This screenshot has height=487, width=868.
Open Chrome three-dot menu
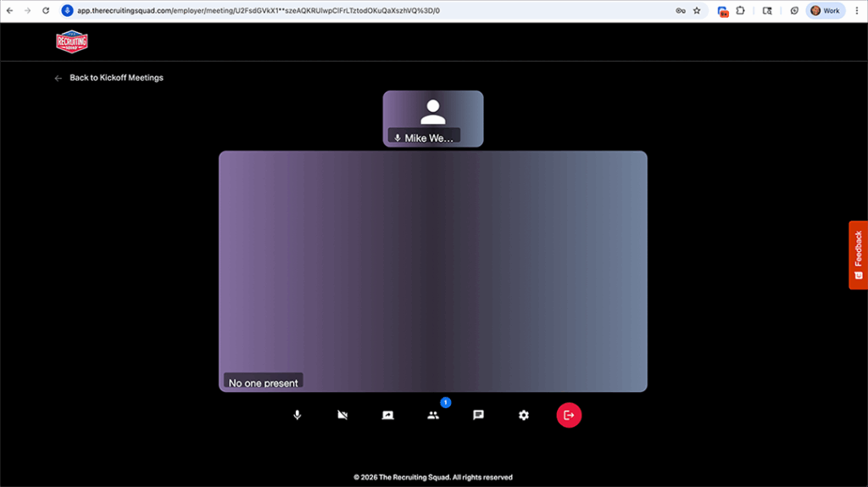pyautogui.click(x=857, y=10)
